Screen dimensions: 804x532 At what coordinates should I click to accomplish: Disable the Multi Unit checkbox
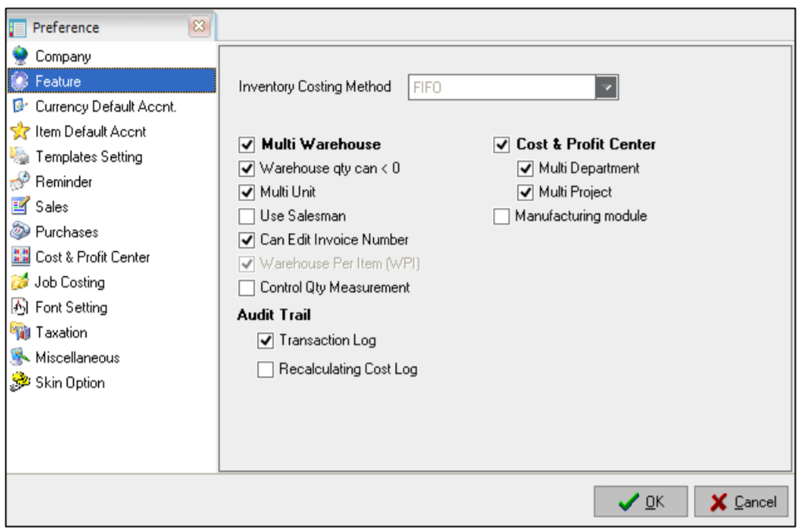coord(247,192)
